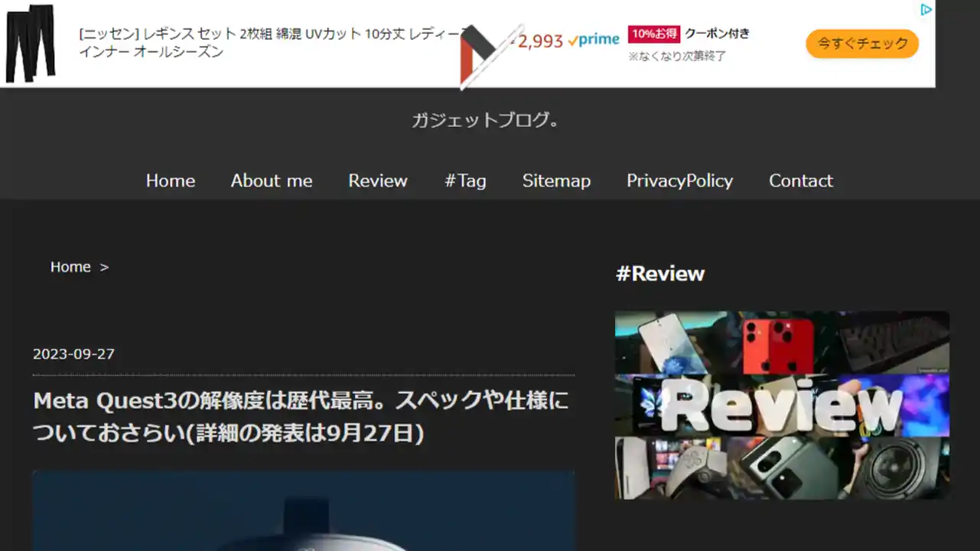Open the Review collage banner image
This screenshot has width=980, height=551.
pyautogui.click(x=782, y=405)
